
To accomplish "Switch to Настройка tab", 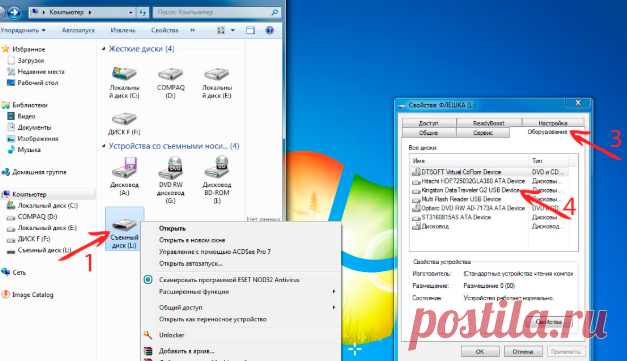I will click(553, 123).
